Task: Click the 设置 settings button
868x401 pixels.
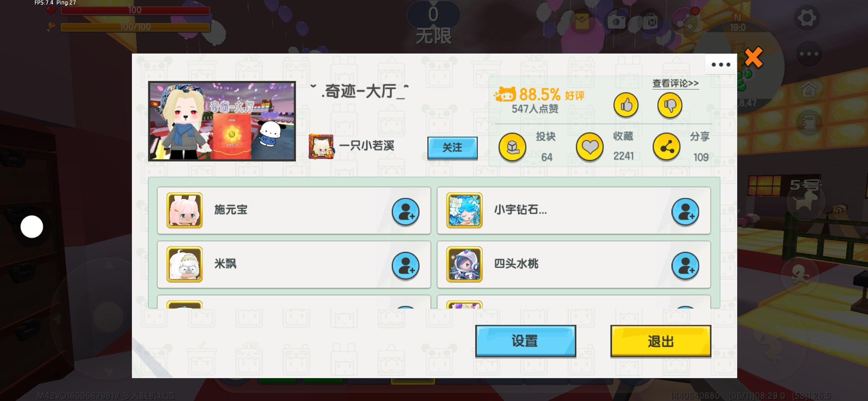Action: pos(525,341)
